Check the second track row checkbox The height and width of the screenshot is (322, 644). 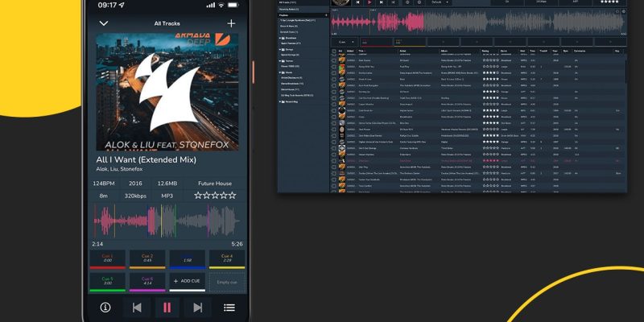[x=333, y=66]
